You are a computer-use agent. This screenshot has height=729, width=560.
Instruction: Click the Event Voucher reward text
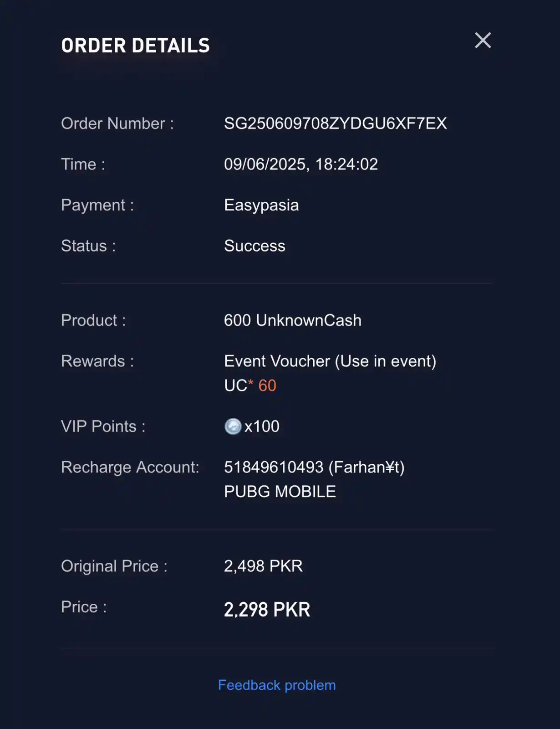coord(330,361)
